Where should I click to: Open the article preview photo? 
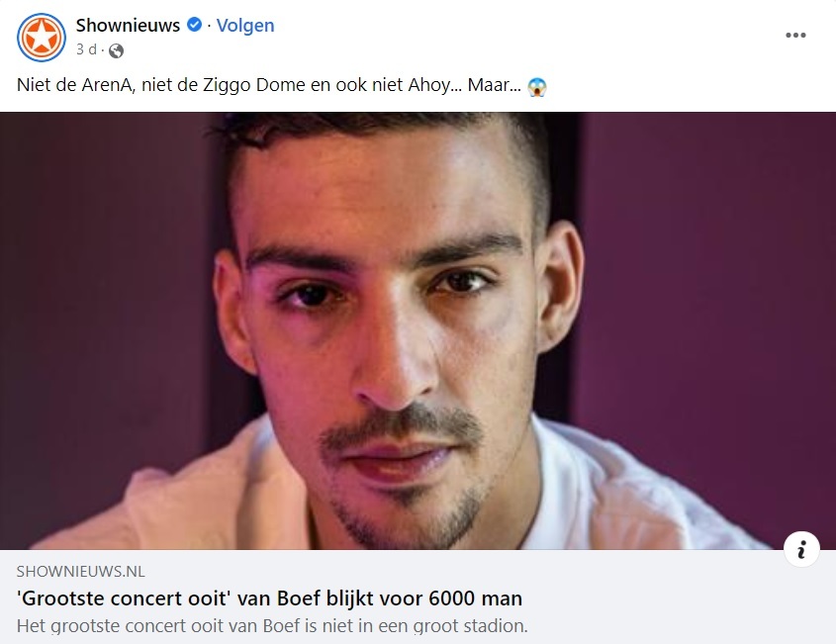coord(418,330)
